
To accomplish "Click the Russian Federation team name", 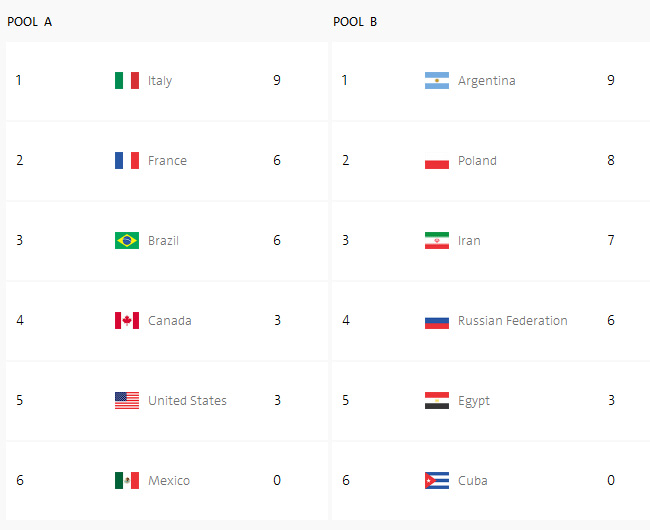I will point(513,320).
